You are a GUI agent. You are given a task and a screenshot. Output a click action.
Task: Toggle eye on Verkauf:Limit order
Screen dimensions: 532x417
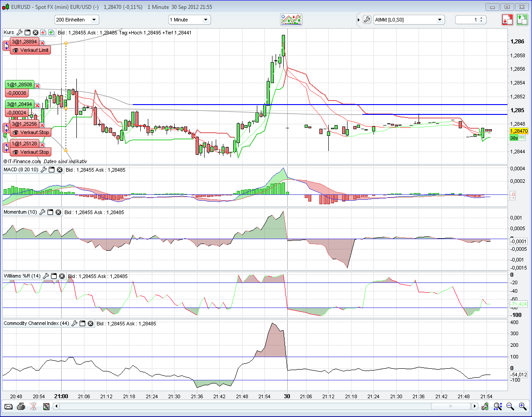click(x=15, y=50)
